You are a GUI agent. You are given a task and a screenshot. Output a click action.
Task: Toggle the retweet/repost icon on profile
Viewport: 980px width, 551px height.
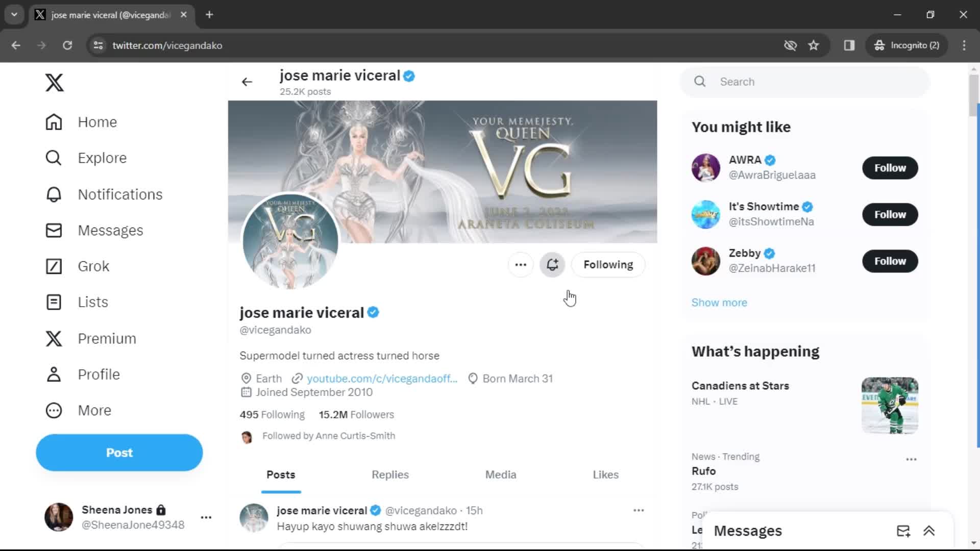tap(553, 264)
